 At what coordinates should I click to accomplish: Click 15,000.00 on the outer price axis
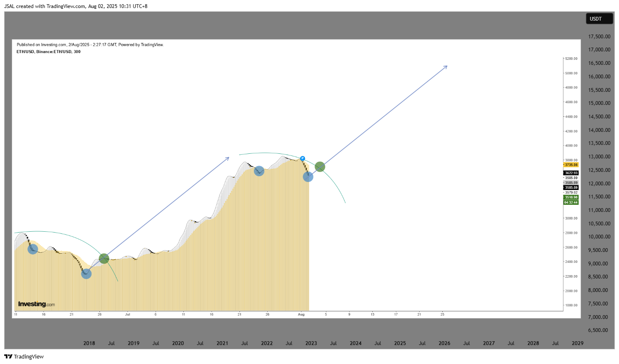(x=599, y=103)
